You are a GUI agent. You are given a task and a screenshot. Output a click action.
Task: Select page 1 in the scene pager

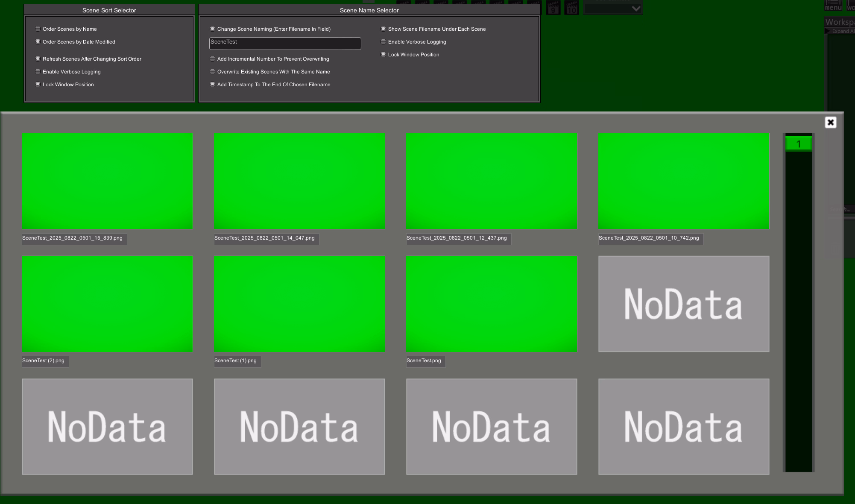pos(798,144)
